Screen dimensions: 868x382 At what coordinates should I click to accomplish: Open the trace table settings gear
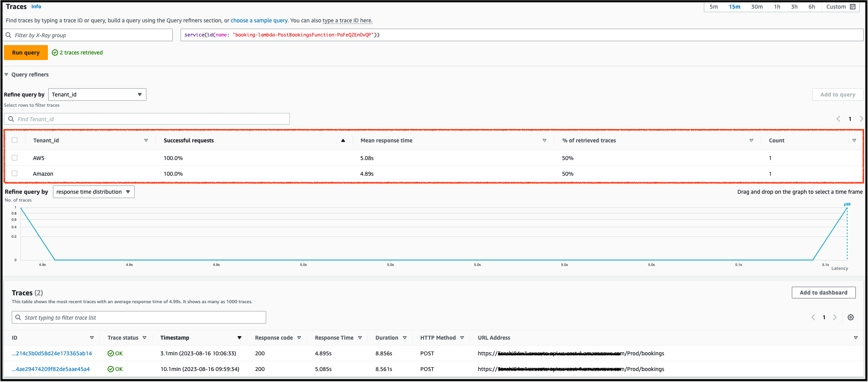850,317
